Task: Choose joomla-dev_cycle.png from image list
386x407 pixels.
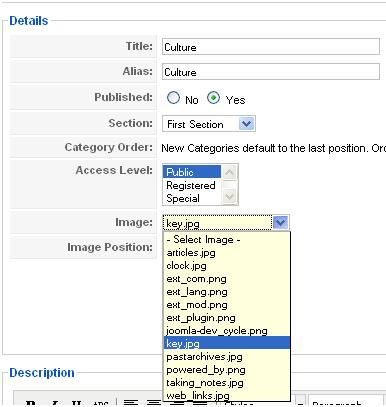Action: [x=227, y=331]
